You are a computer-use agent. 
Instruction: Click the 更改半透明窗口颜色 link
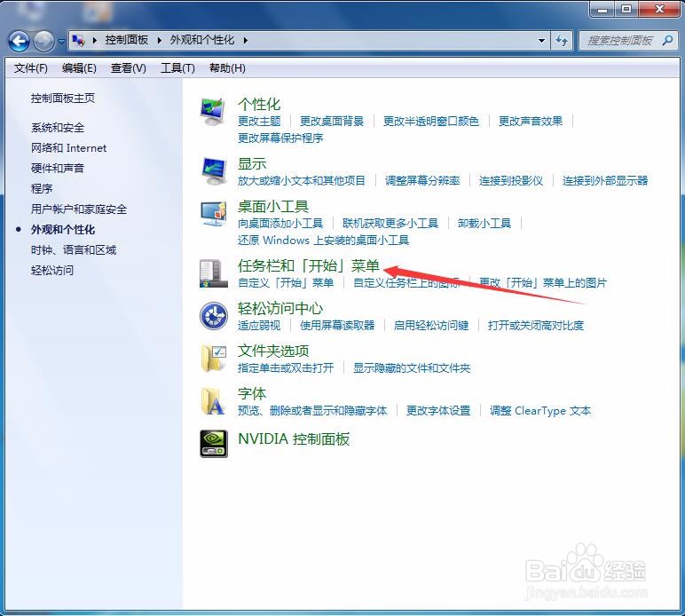pos(430,121)
